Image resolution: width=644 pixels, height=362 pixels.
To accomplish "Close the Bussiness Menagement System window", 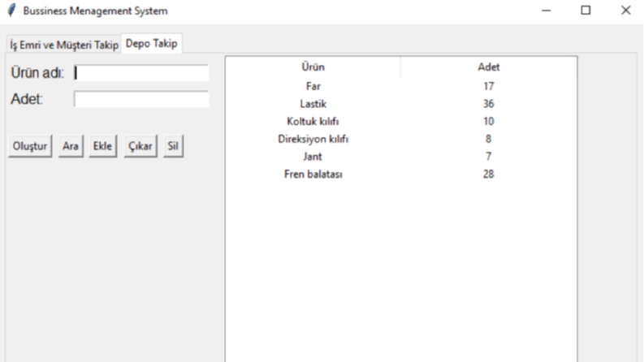I will point(625,11).
